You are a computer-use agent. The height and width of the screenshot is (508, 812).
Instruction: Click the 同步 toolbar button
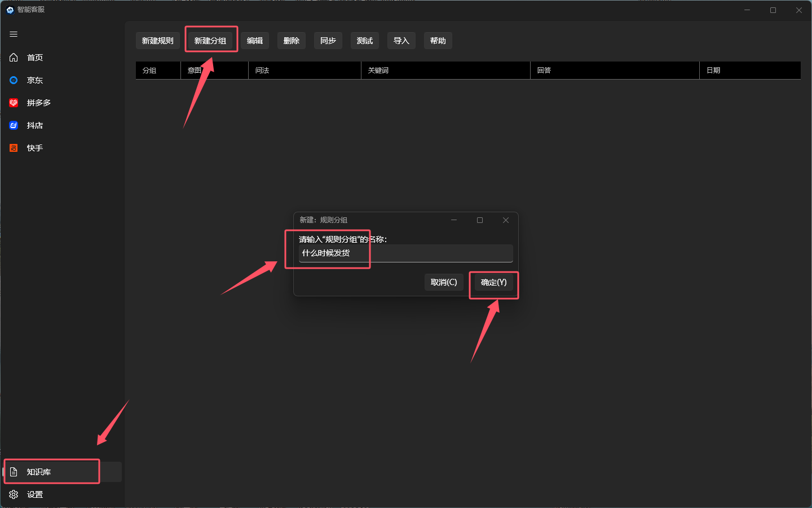(328, 41)
